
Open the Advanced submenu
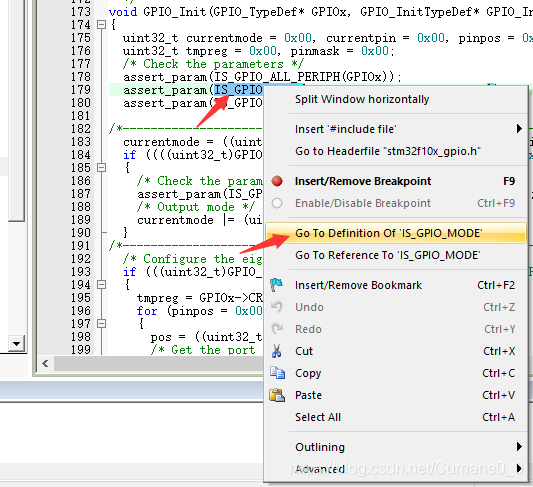396,469
